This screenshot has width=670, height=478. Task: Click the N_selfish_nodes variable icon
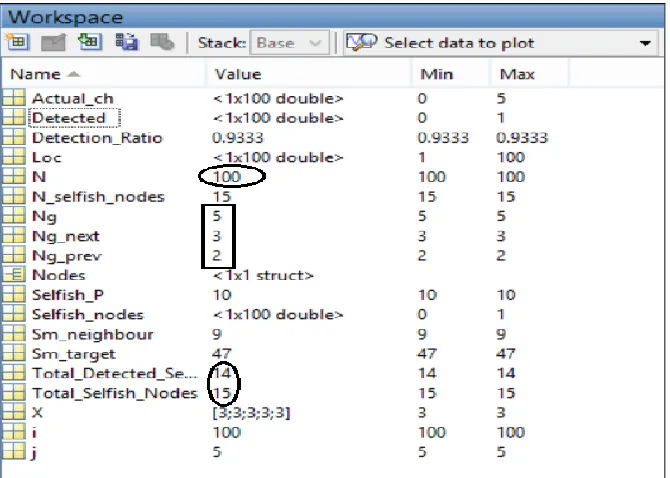click(x=14, y=196)
